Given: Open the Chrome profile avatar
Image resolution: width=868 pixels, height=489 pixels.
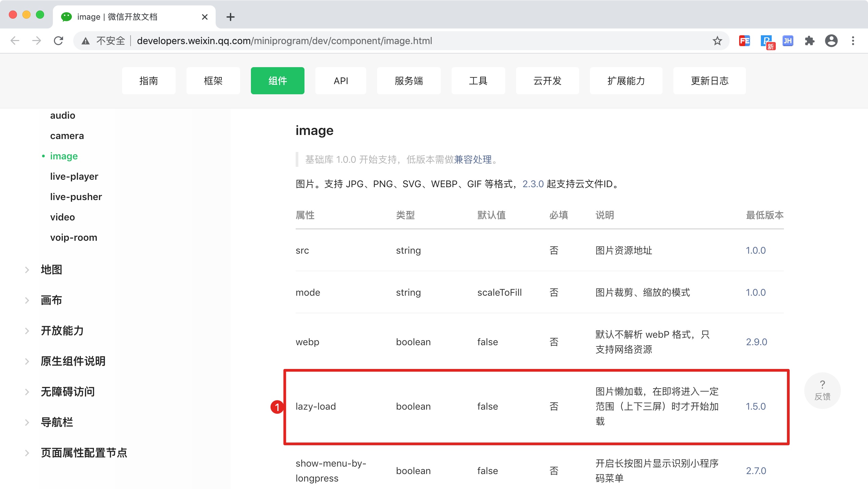Looking at the screenshot, I should 831,41.
